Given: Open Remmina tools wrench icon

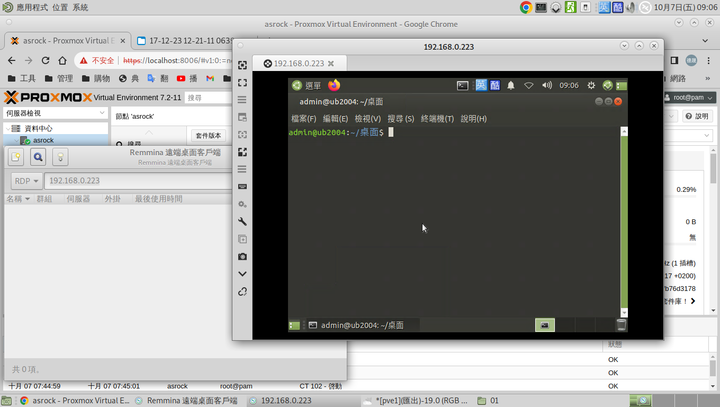Looking at the screenshot, I should coord(242,221).
